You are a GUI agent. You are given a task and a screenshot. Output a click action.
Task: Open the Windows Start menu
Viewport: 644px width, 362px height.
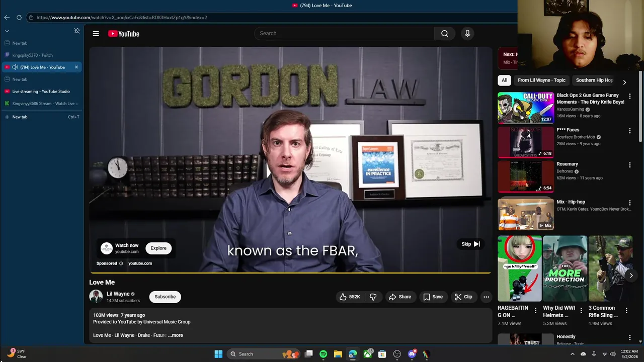click(x=218, y=354)
